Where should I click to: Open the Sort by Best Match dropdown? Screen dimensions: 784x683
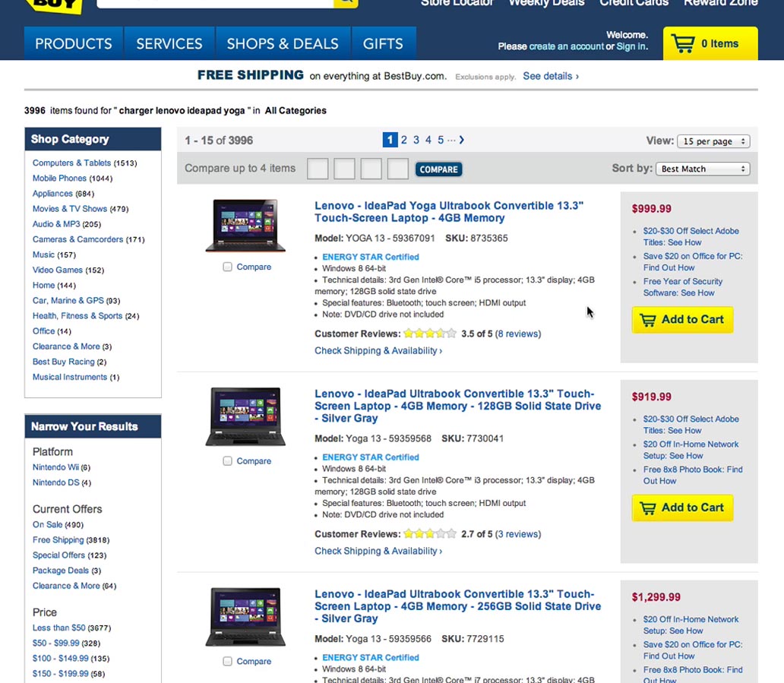703,169
